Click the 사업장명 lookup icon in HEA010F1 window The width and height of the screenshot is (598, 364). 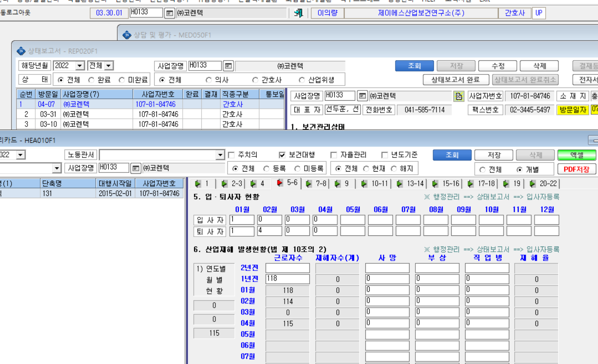click(136, 168)
